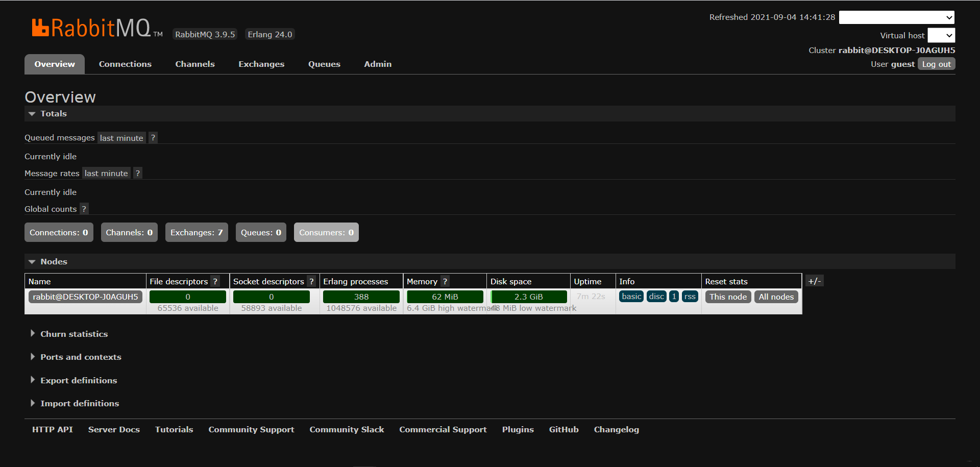
Task: Toggle node columns with +/- button
Action: (x=815, y=281)
